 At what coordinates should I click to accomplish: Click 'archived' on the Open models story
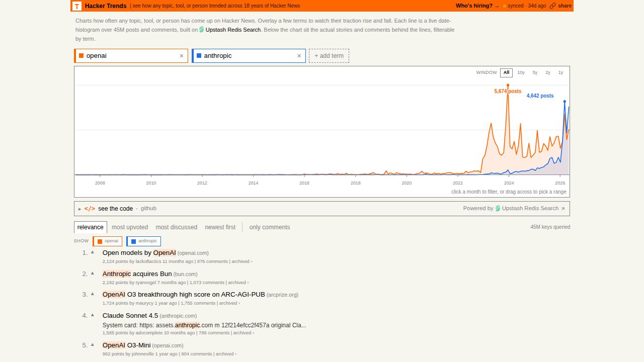click(240, 261)
